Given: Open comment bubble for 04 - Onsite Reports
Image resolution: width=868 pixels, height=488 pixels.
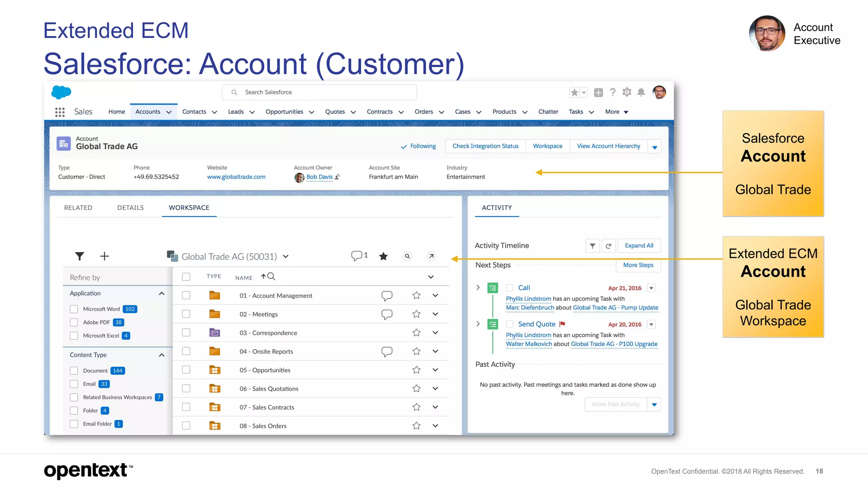Looking at the screenshot, I should click(x=387, y=352).
